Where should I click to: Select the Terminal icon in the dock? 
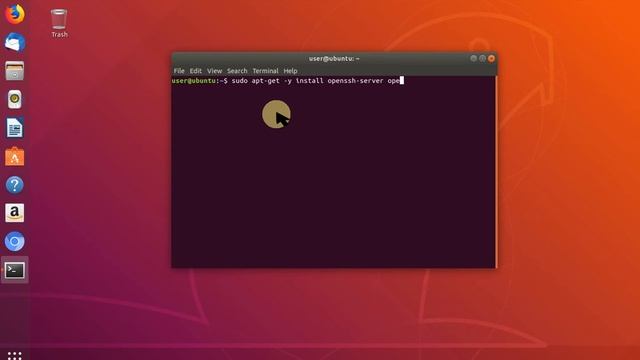pos(15,270)
